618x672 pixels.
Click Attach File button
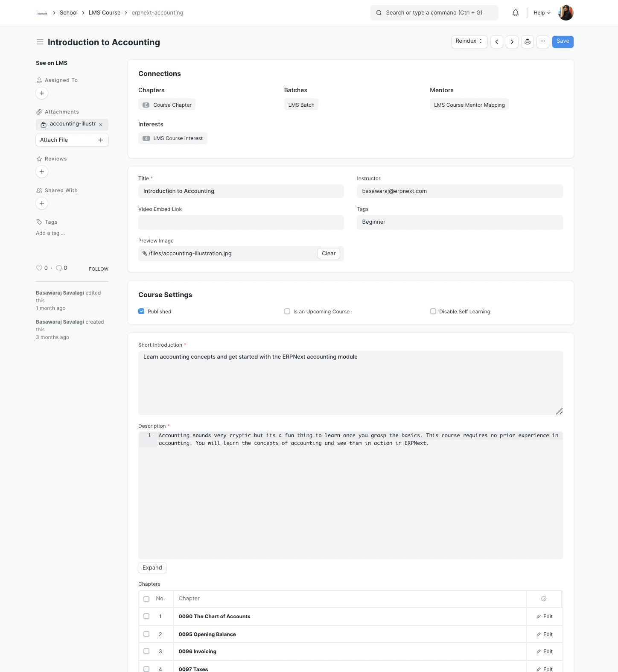point(72,140)
